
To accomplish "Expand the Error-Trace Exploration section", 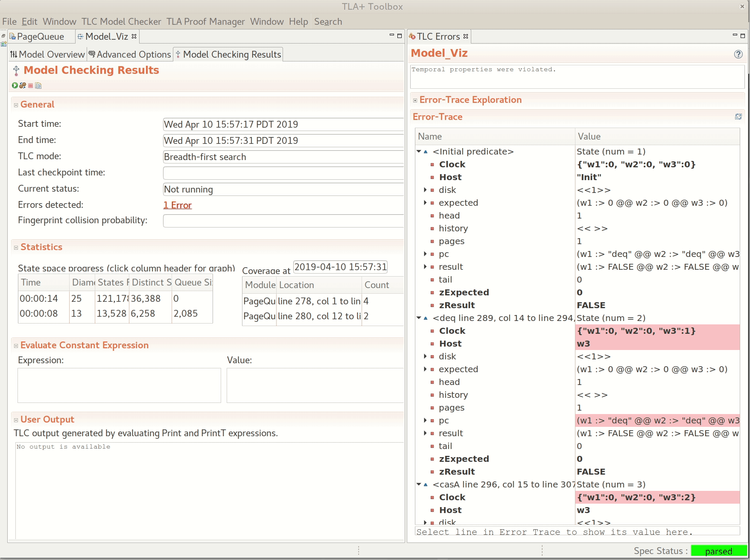I will tap(415, 100).
